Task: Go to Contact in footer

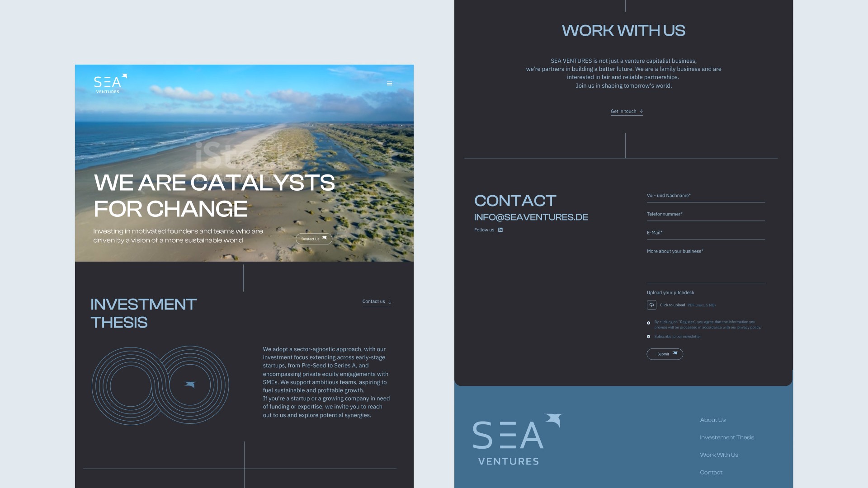Action: [x=711, y=473]
